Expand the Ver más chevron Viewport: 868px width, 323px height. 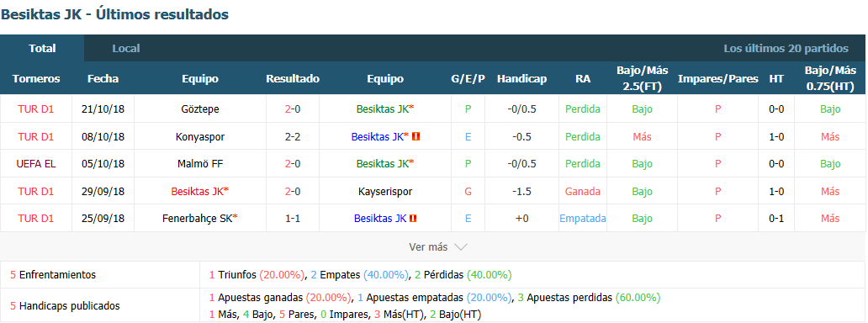tap(461, 247)
